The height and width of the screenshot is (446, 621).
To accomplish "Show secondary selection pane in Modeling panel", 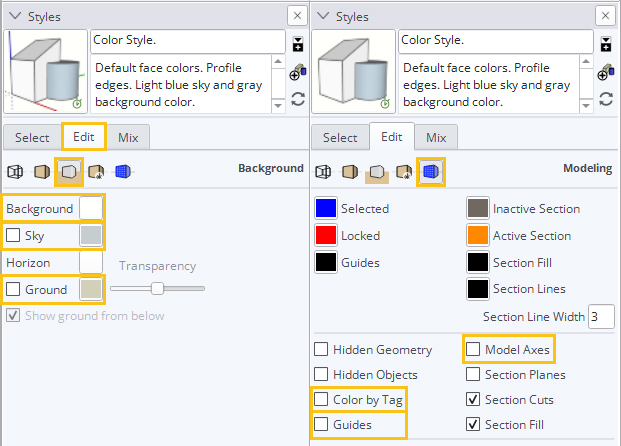I will pos(606,44).
